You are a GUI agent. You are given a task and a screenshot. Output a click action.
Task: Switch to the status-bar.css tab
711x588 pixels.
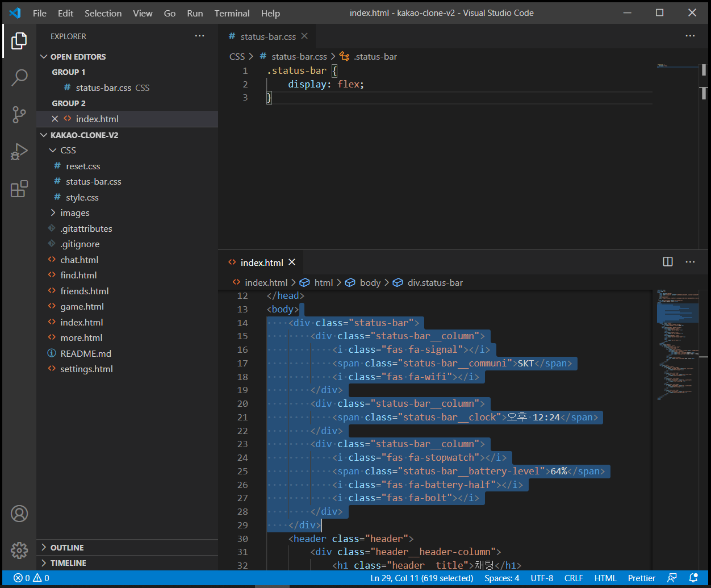(x=267, y=36)
